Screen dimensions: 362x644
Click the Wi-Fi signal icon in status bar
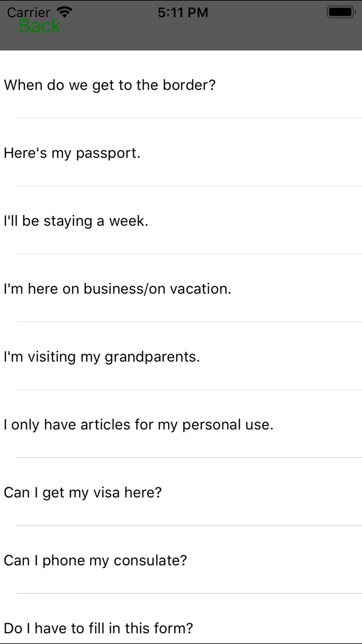pos(65,12)
